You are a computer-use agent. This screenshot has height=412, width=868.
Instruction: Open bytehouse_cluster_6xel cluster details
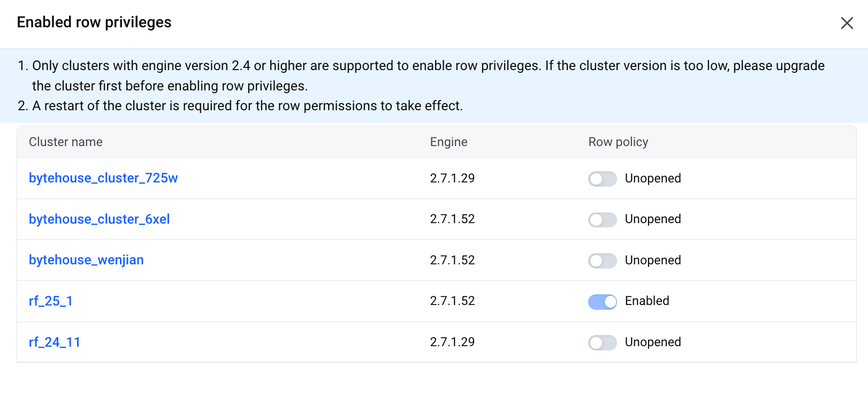coord(100,219)
